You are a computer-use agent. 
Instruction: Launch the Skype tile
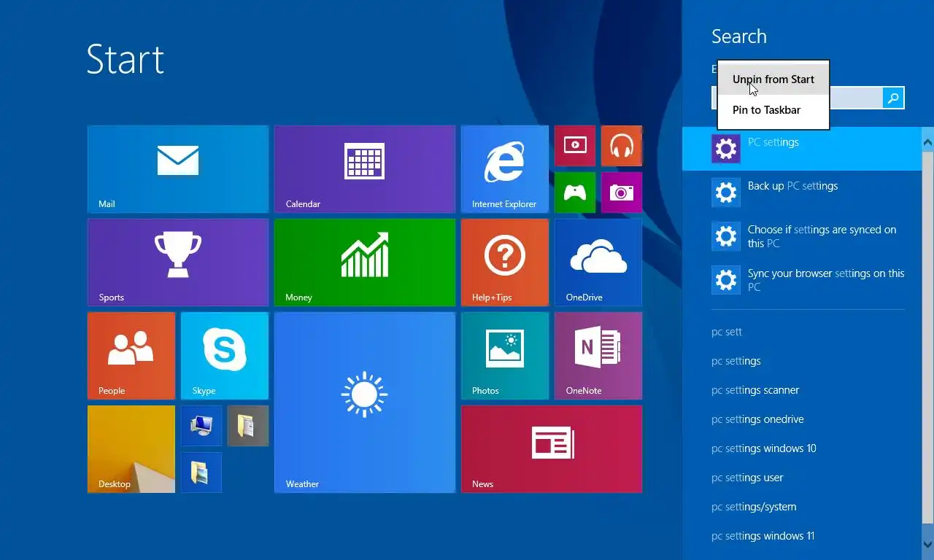click(x=225, y=356)
